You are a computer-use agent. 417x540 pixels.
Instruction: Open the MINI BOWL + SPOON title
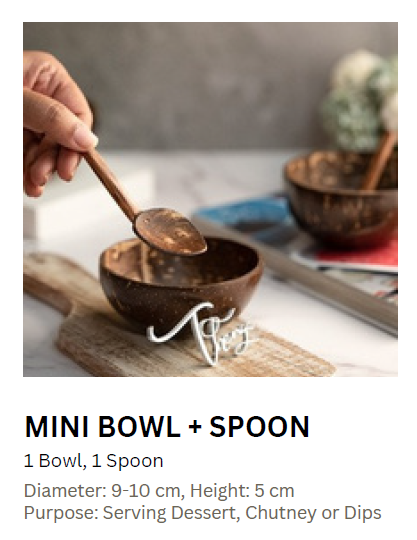(167, 427)
